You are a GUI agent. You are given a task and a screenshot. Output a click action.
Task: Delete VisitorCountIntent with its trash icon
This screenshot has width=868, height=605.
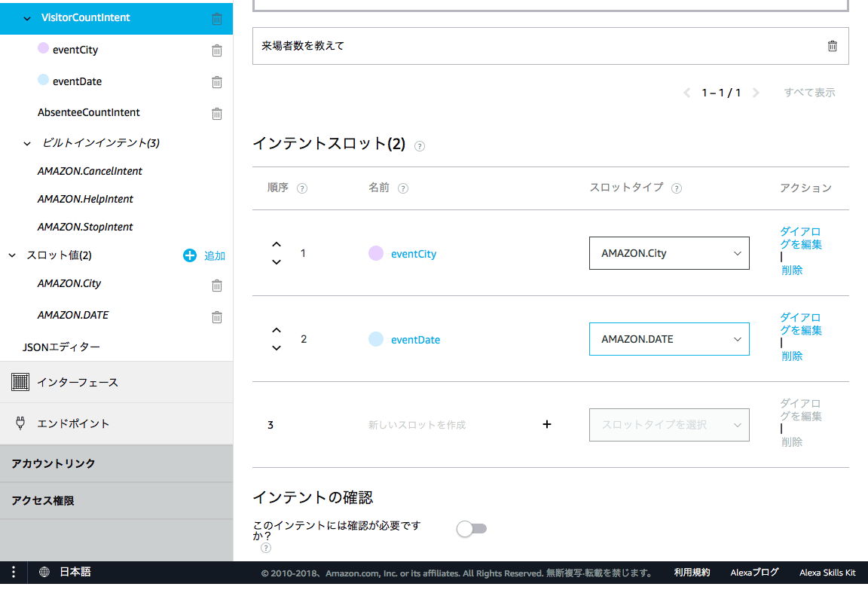pyautogui.click(x=217, y=19)
